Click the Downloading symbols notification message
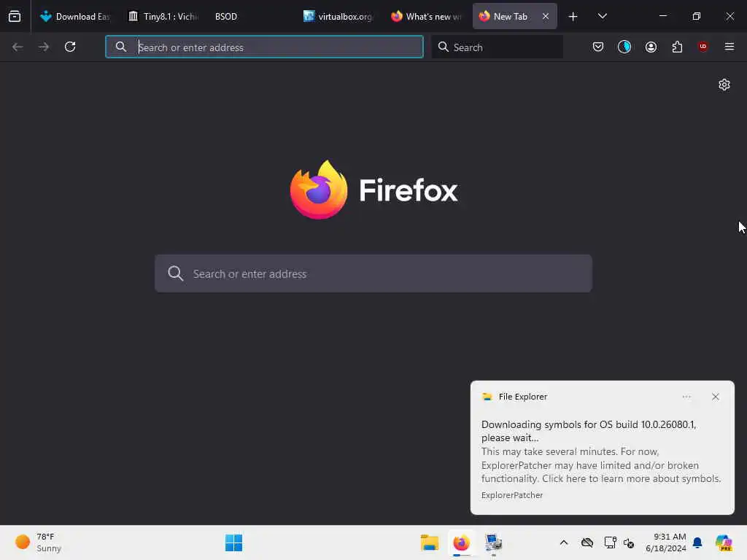This screenshot has width=747, height=560. click(589, 431)
